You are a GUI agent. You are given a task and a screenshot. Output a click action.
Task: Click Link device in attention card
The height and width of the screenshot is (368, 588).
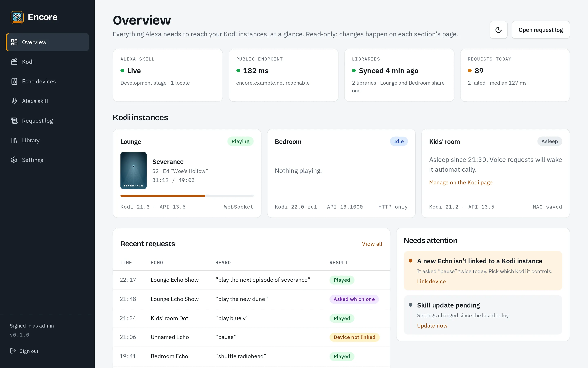[431, 281]
